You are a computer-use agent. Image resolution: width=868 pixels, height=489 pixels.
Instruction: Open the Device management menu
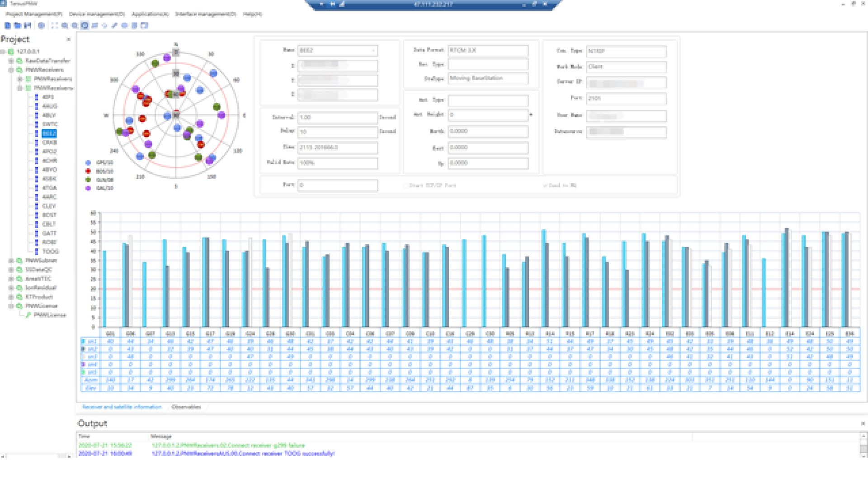point(96,14)
